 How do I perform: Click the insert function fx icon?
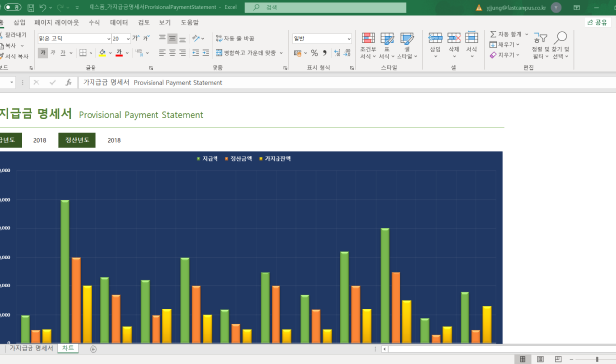pyautogui.click(x=68, y=82)
